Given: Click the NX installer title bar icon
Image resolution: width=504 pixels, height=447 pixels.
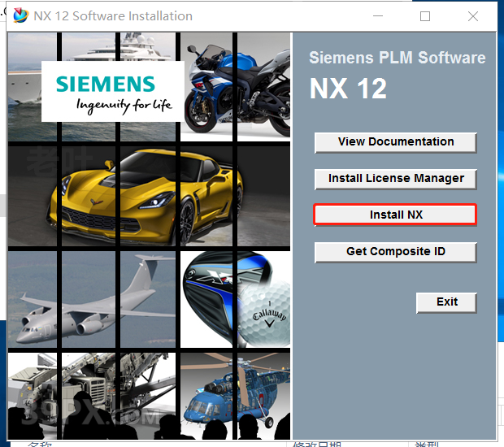Looking at the screenshot, I should [x=21, y=15].
